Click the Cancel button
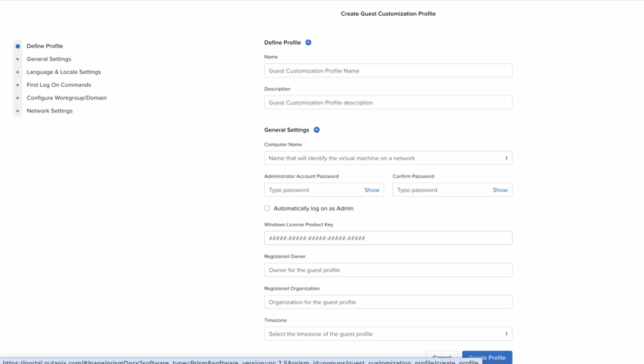This screenshot has width=644, height=364. pos(441,357)
